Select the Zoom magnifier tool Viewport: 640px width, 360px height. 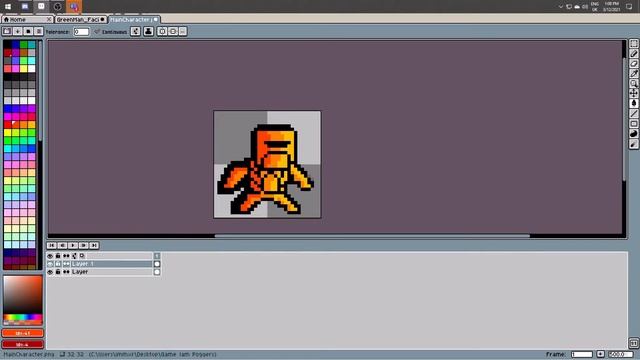click(633, 83)
